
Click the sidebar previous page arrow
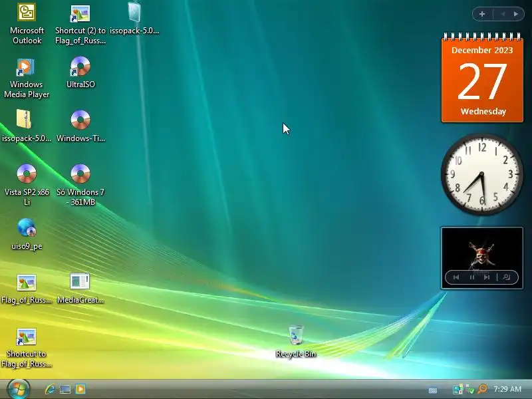point(503,14)
